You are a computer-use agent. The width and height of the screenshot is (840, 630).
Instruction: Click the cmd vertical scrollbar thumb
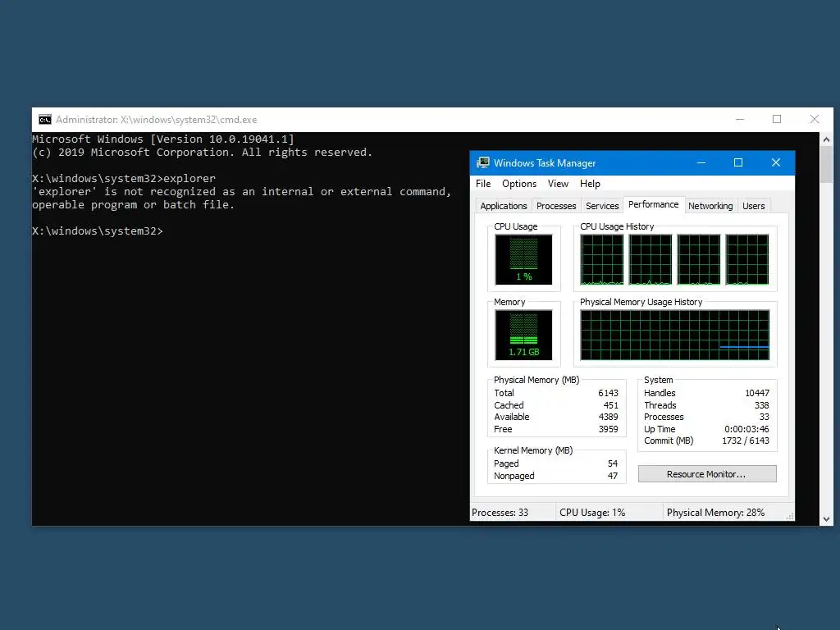coord(826,164)
